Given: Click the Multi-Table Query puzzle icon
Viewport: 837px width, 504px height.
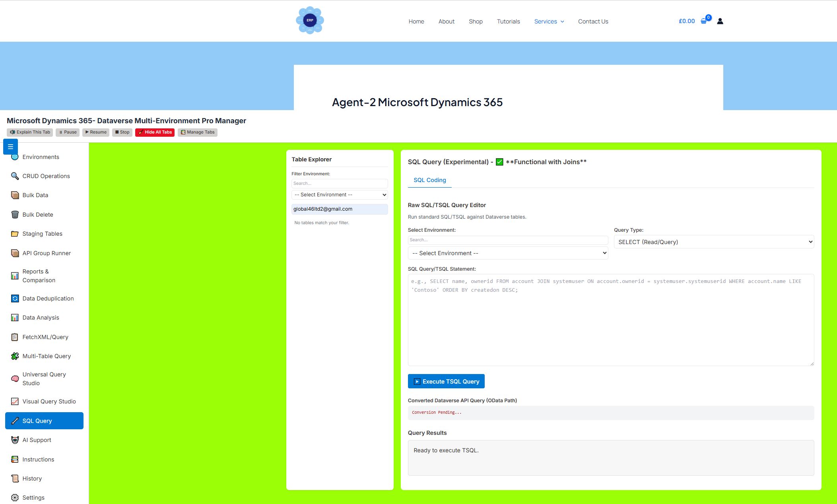Looking at the screenshot, I should coord(14,356).
